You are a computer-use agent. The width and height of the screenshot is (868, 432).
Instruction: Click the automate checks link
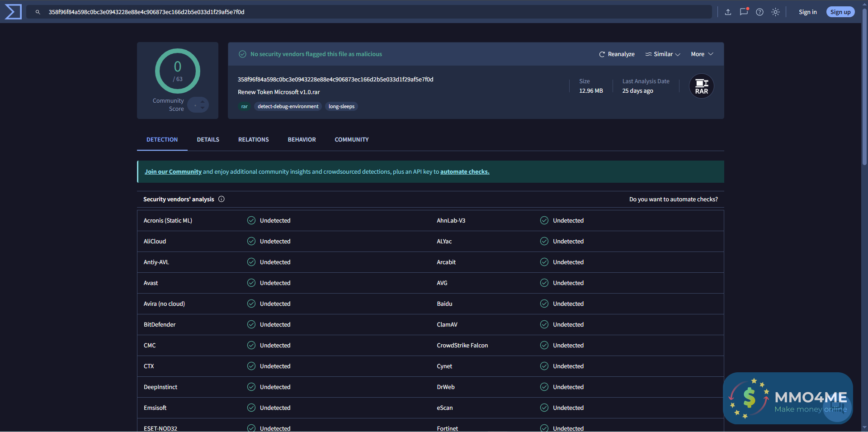coord(464,171)
